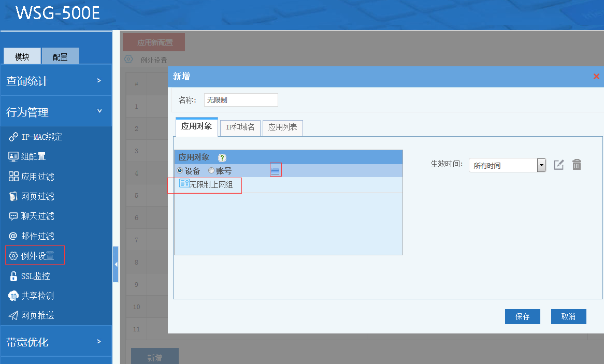Viewport: 604px width, 364px height.
Task: Click the 保存 save button
Action: 522,316
